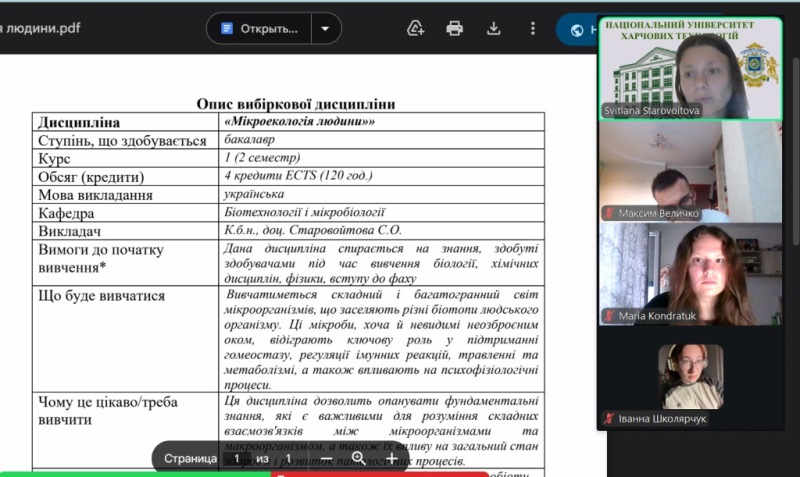Click the heading Опис вибіркової дисципліни
800x477 pixels.
click(296, 104)
